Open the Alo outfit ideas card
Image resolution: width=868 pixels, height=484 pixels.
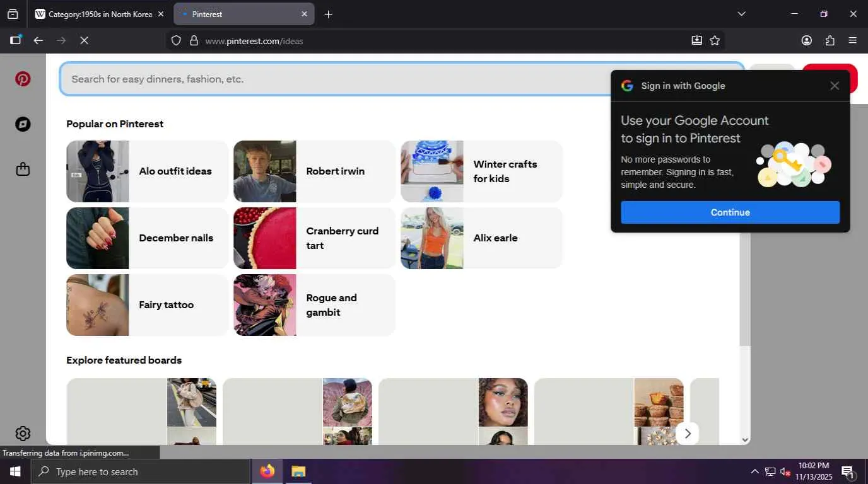pos(148,171)
